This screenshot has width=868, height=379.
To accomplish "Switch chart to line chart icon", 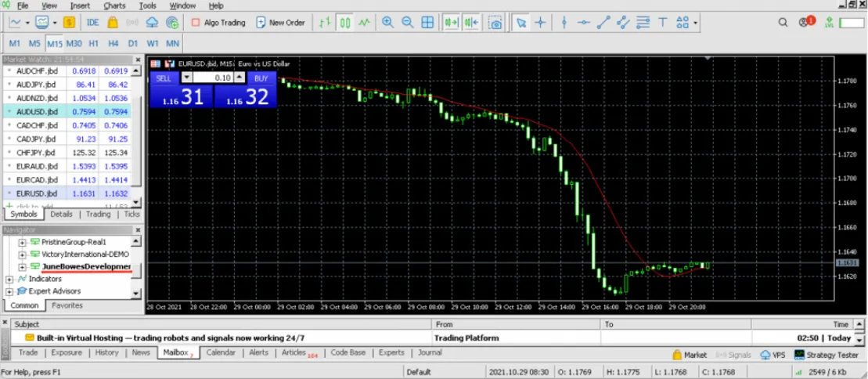I will tap(364, 23).
